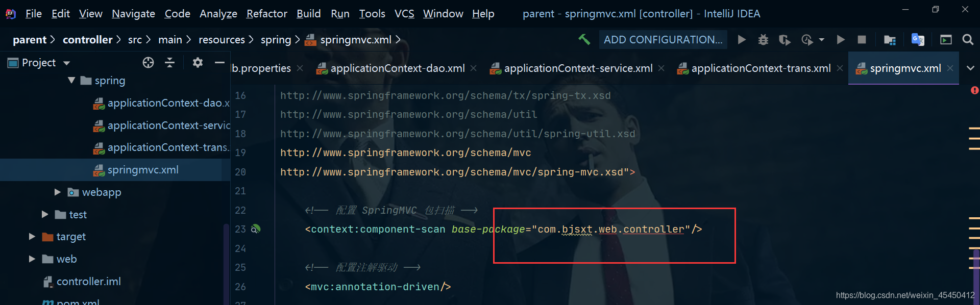This screenshot has height=305, width=980.
Task: Show the hidden tabs dropdown chevron
Action: 970,68
